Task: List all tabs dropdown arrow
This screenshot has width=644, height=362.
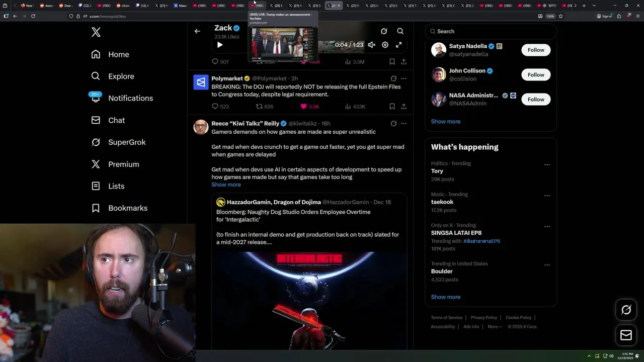Action: pyautogui.click(x=594, y=6)
